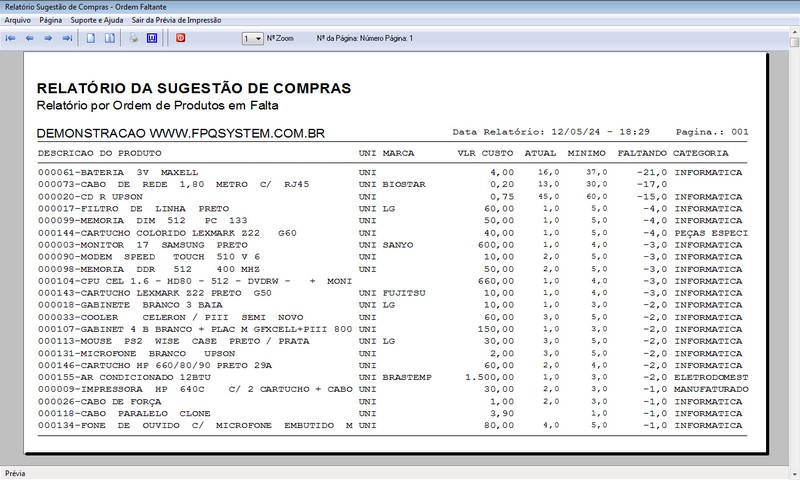Click row 000134-FONE DE OUVIDO
Screen dimensions: 800x480
tap(392, 426)
